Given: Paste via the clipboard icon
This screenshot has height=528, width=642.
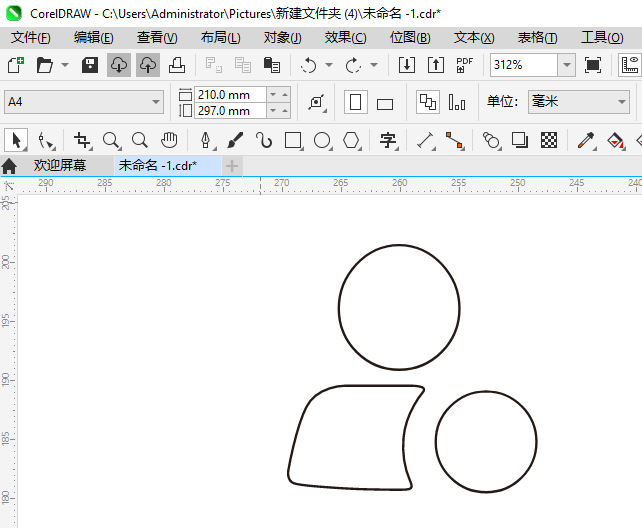Looking at the screenshot, I should [272, 65].
